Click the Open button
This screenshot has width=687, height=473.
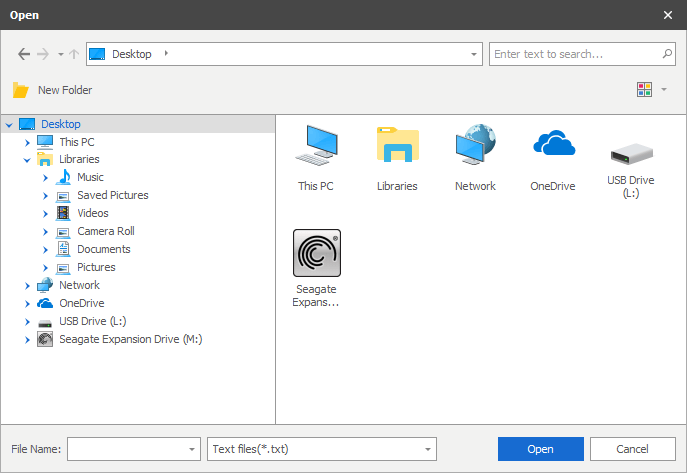540,449
